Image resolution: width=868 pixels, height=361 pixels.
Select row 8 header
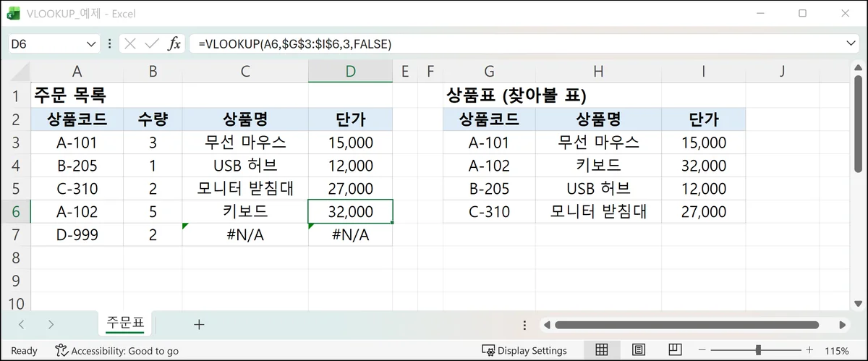16,258
